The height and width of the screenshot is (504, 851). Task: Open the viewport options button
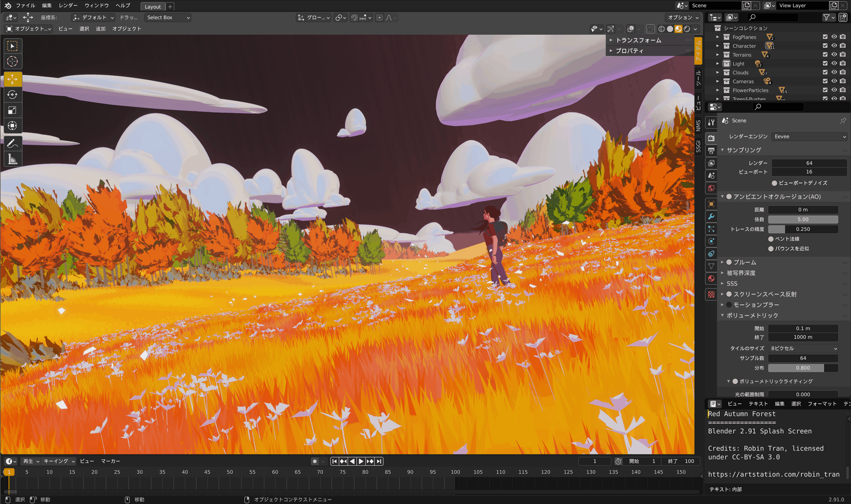click(x=683, y=18)
